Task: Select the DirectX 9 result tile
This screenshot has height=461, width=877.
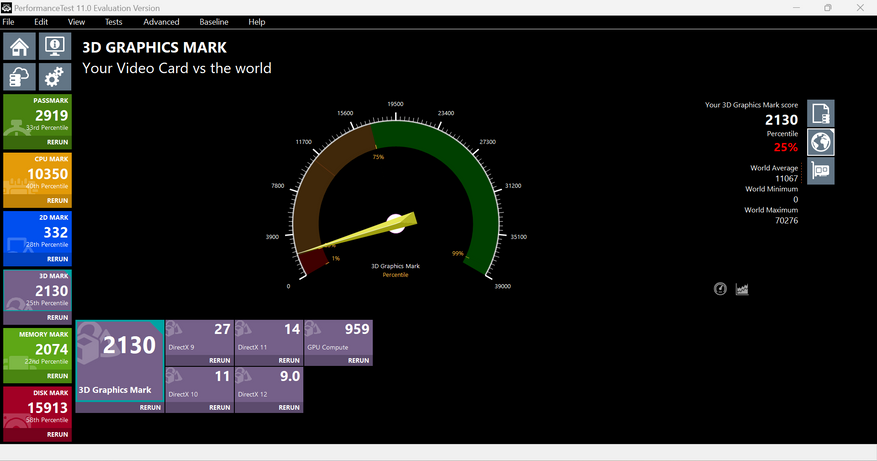Action: click(200, 338)
